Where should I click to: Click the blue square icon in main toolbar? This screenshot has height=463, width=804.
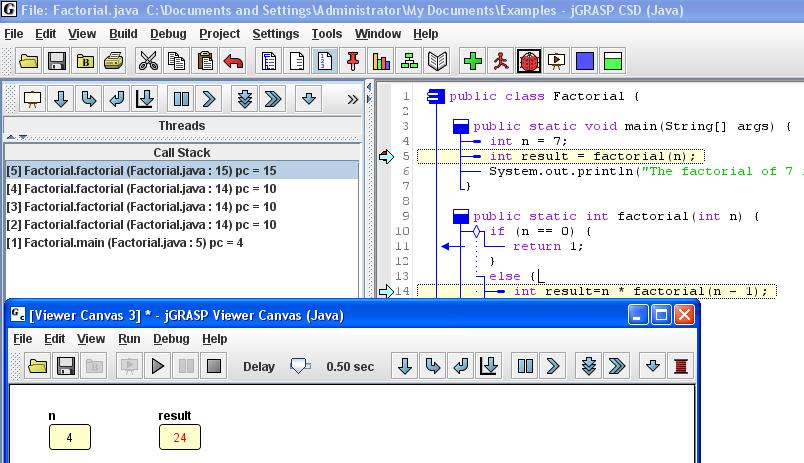(585, 61)
